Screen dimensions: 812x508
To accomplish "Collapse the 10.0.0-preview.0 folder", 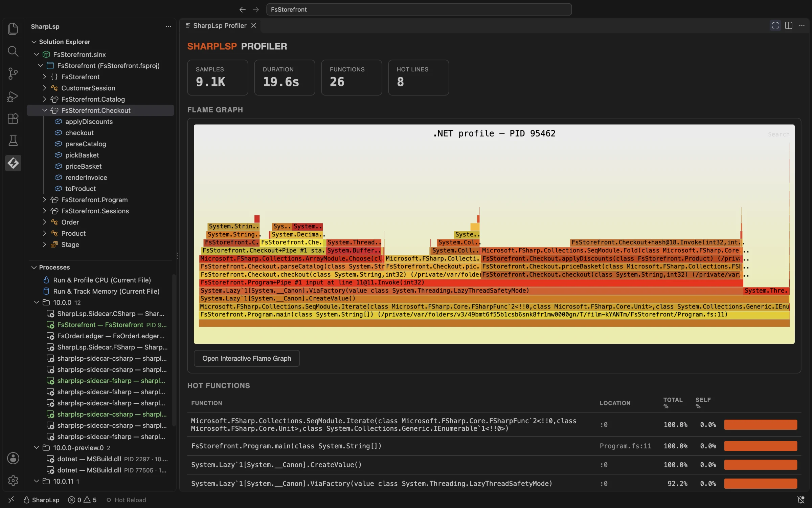I will click(x=37, y=448).
